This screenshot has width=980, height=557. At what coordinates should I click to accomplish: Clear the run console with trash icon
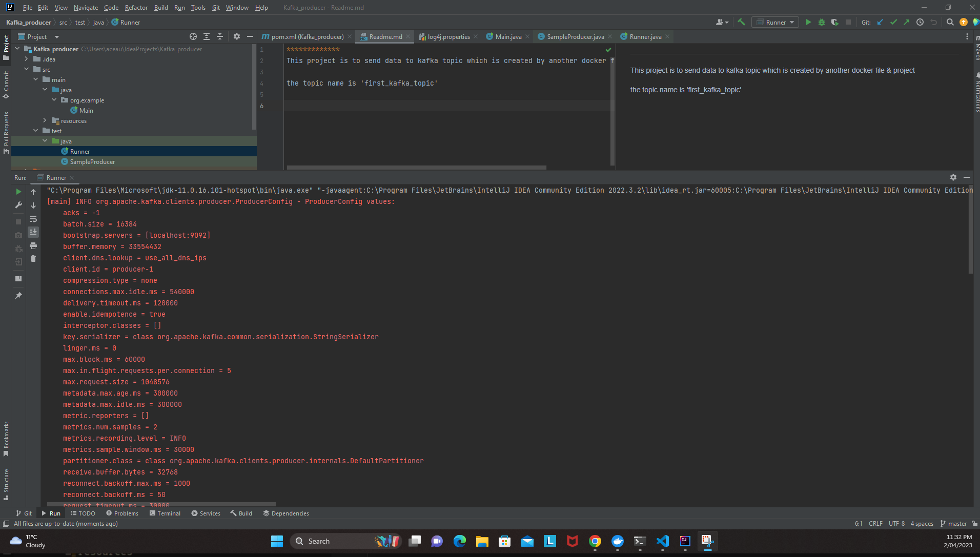pos(33,259)
